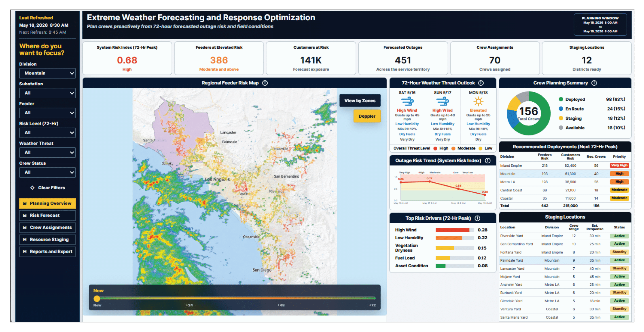Click the Risk Forecast menu icon
This screenshot has height=332, width=644.
click(25, 215)
